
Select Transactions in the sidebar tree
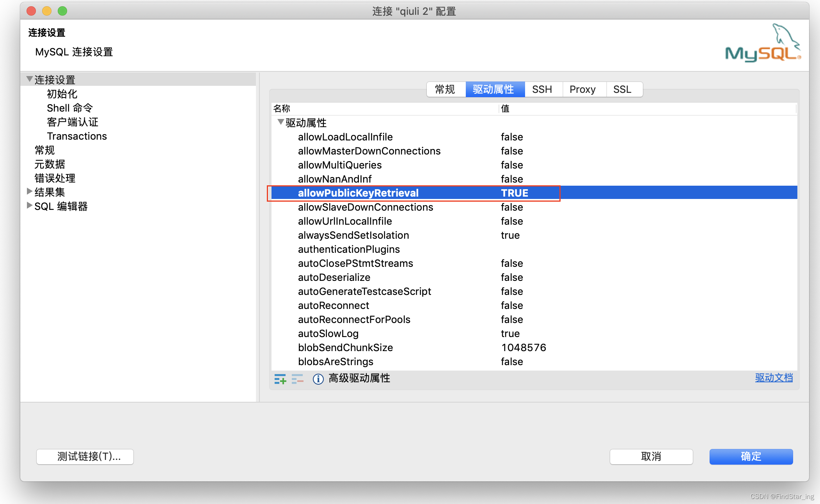point(77,136)
